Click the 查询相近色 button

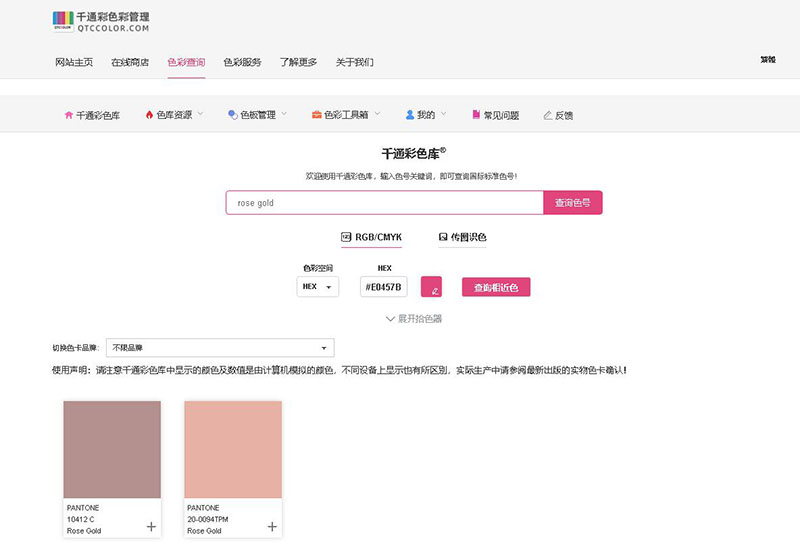click(x=496, y=287)
